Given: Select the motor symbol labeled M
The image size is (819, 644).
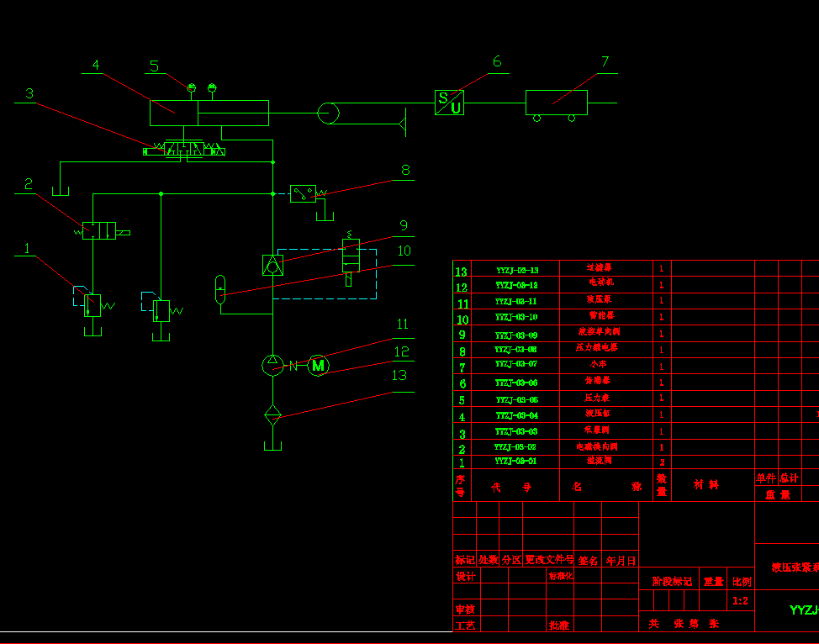Looking at the screenshot, I should (318, 366).
